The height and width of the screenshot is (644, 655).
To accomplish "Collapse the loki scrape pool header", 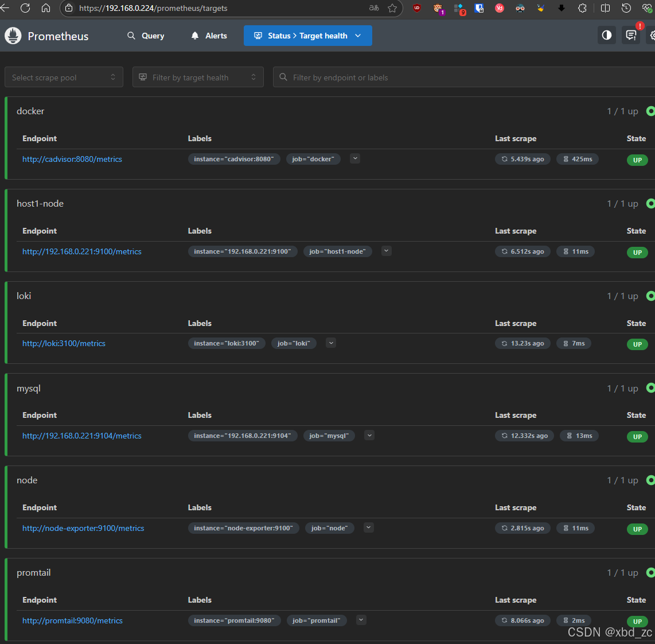I will click(332, 296).
